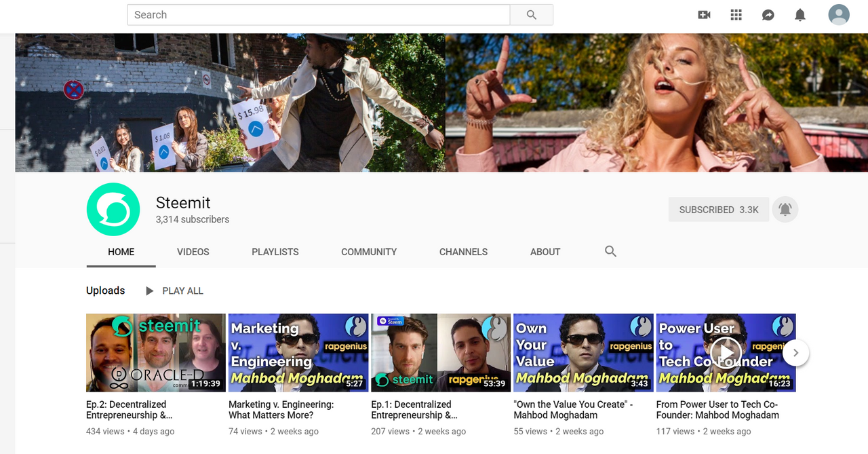Click the '3,314 subscribers' text
This screenshot has width=868, height=454.
[193, 220]
